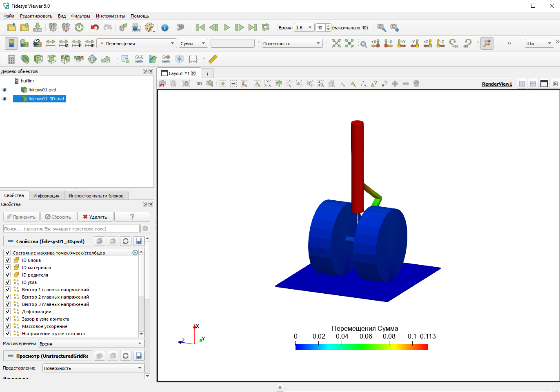
Task: Toggle the color legend visibility icon
Action: (x=11, y=43)
